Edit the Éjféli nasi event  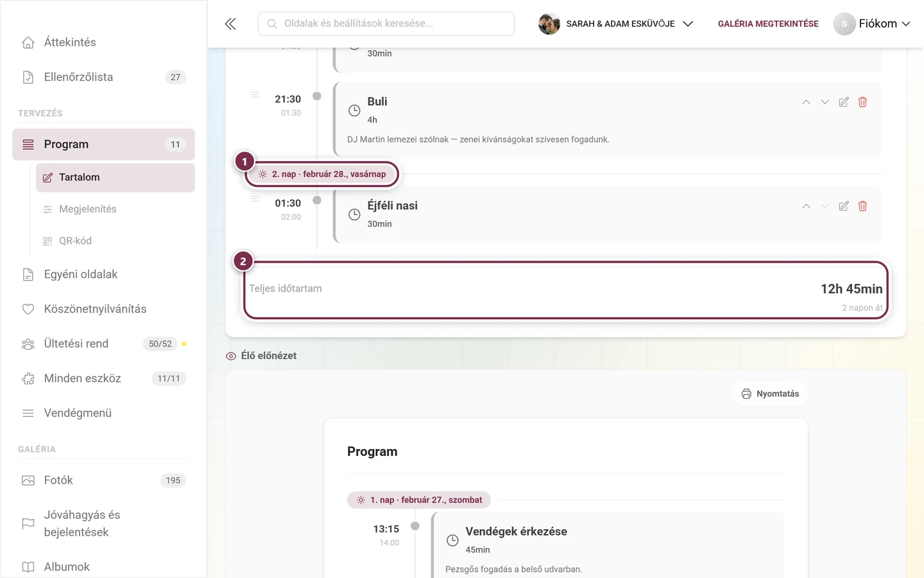[x=844, y=206]
